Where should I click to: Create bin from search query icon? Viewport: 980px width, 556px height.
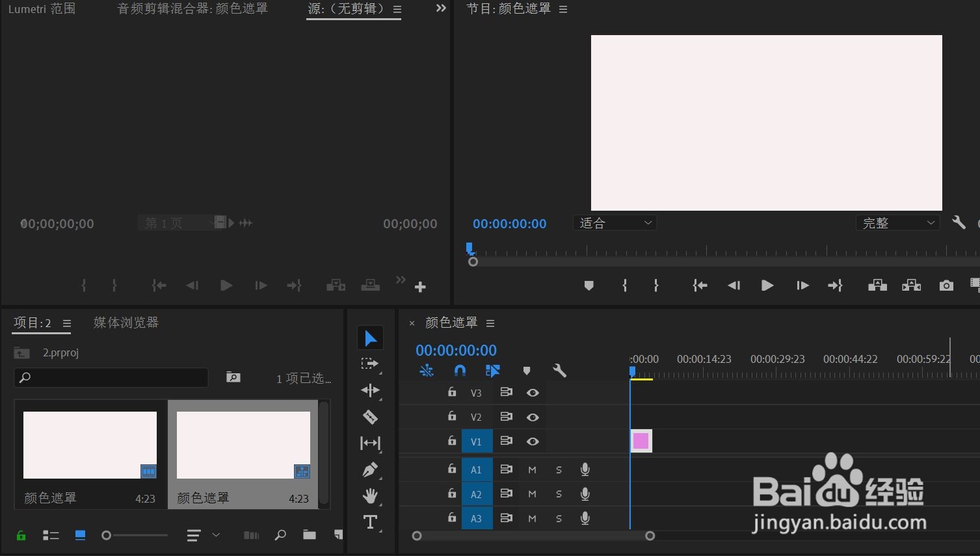pyautogui.click(x=233, y=377)
